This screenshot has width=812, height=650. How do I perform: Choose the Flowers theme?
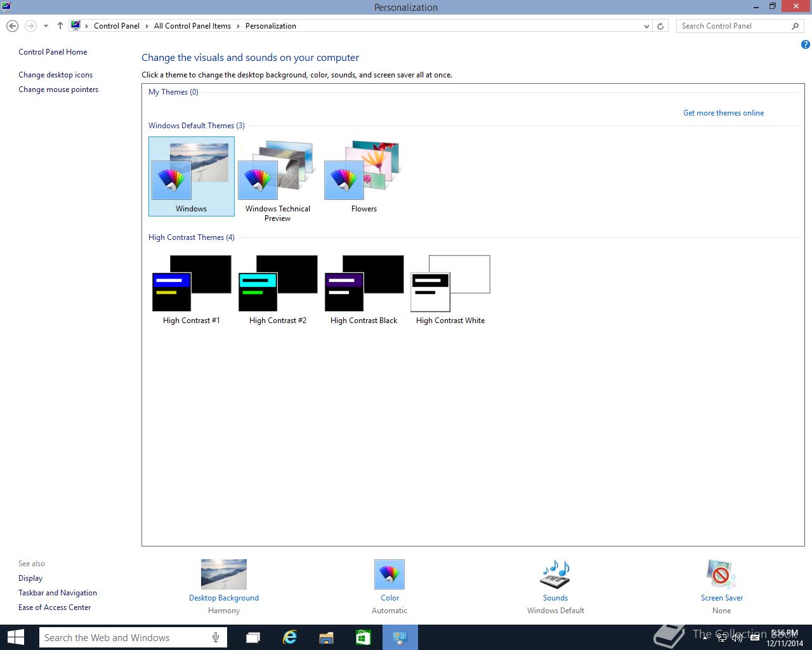(363, 176)
